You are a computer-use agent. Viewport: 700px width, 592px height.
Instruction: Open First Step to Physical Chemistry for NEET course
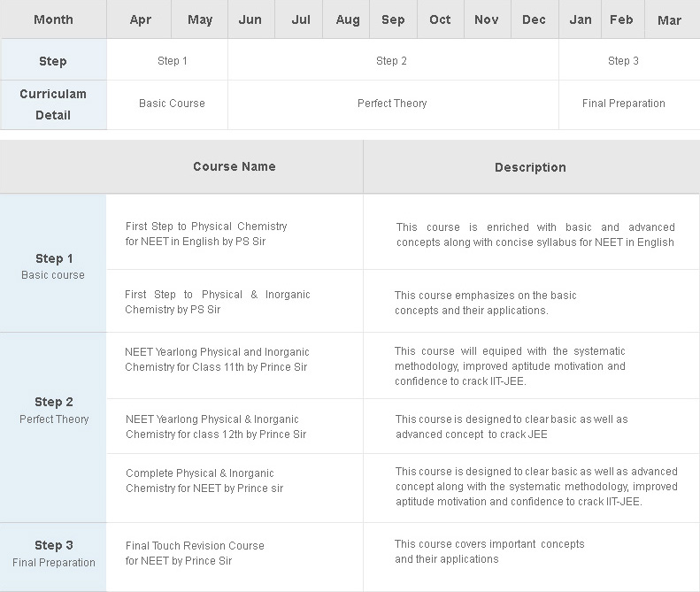206,234
